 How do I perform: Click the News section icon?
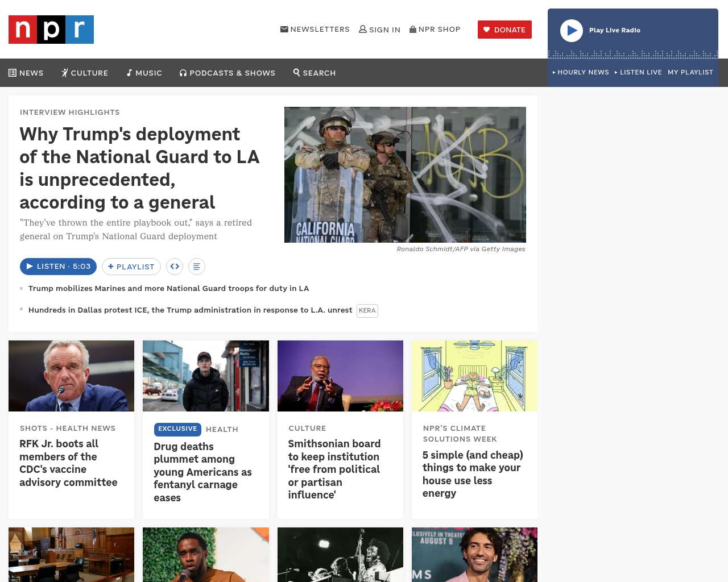13,73
